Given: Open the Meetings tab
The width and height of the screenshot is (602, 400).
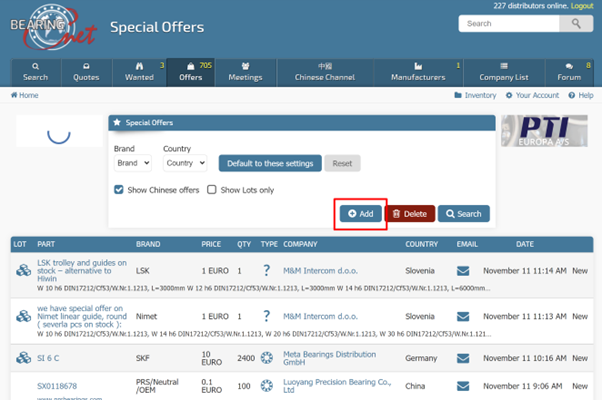Looking at the screenshot, I should pos(246,72).
